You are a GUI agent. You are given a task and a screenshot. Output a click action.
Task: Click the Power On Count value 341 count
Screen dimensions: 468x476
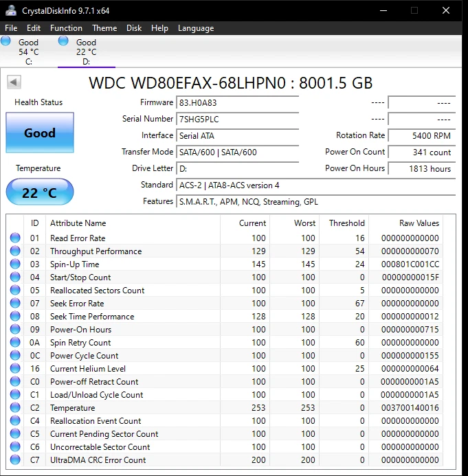tap(422, 152)
